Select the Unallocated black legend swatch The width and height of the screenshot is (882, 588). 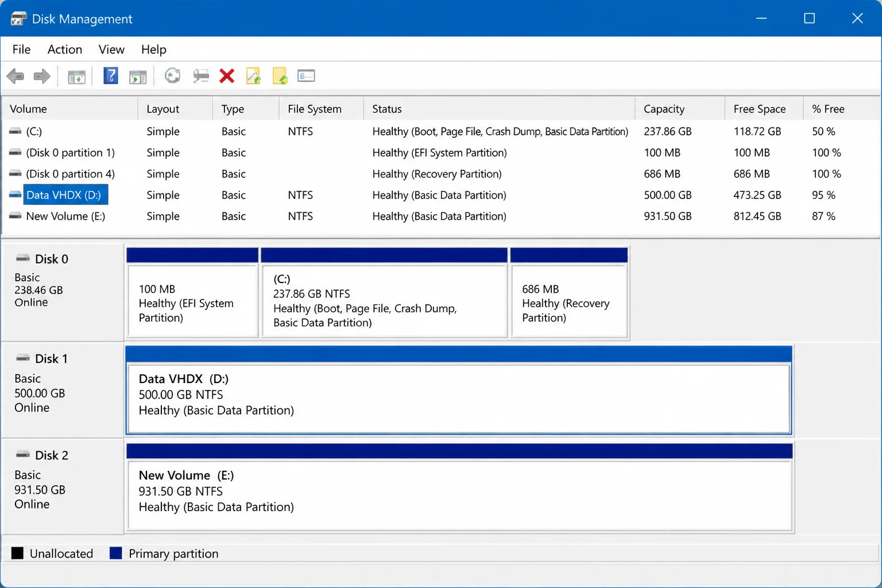[x=17, y=553]
